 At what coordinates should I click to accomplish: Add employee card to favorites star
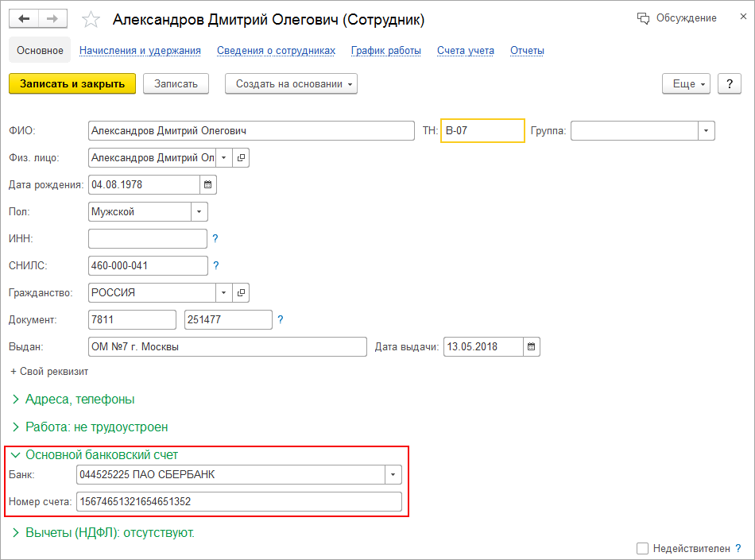point(91,19)
